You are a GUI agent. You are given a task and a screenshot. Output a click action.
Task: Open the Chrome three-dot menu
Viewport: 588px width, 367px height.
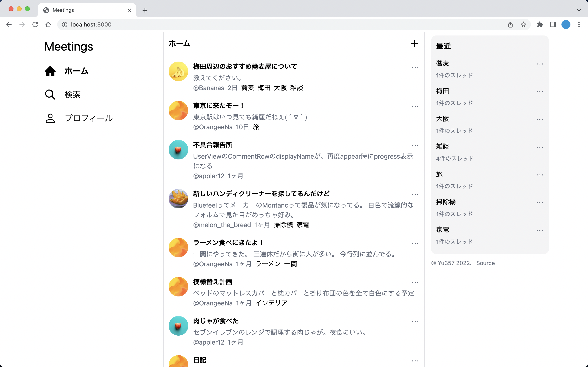579,24
